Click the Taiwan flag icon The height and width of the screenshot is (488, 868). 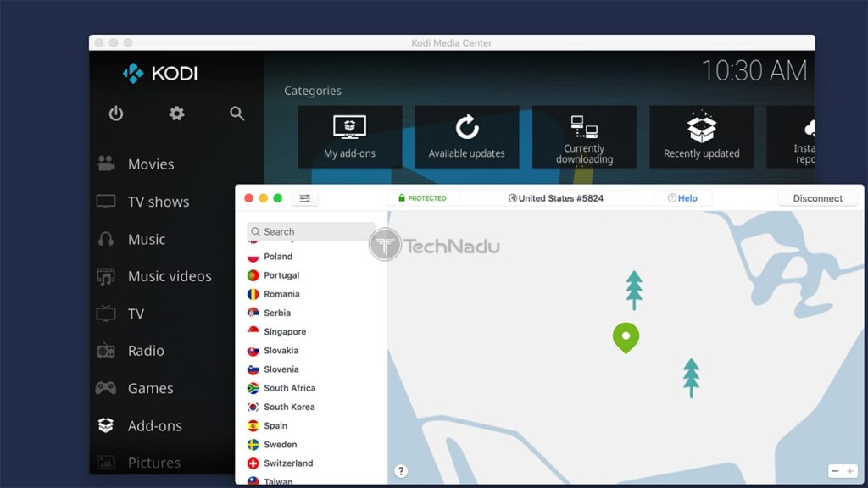(253, 481)
